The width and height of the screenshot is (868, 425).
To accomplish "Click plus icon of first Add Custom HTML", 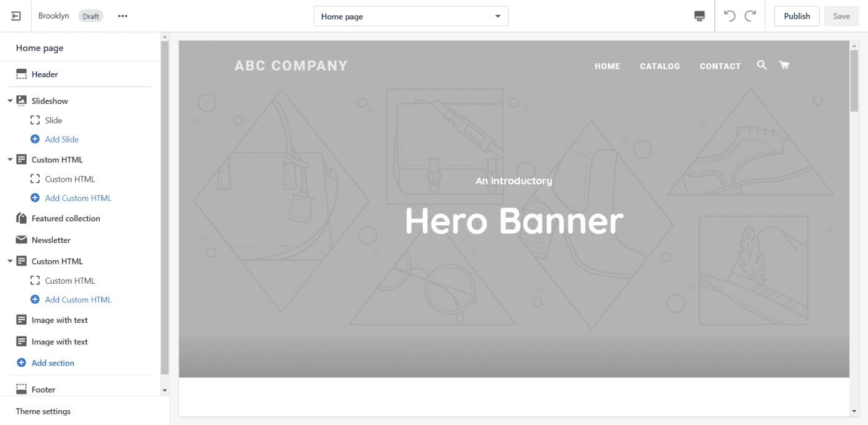I will [35, 198].
